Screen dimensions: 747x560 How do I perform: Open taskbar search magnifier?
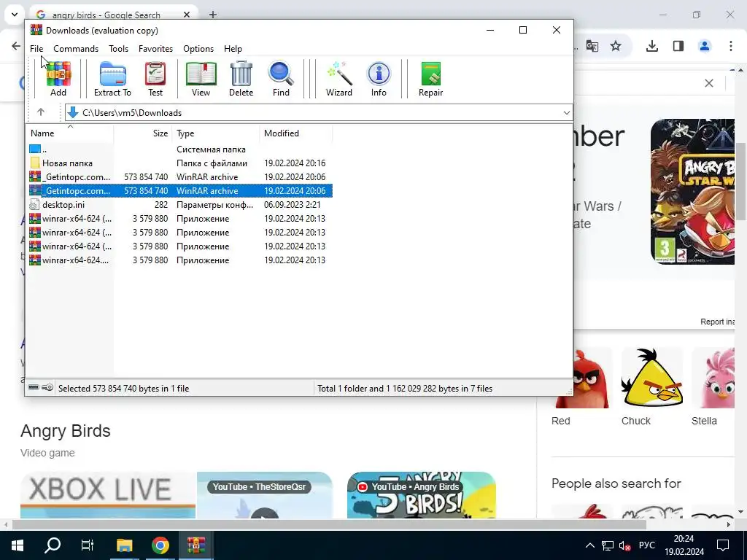(x=53, y=545)
